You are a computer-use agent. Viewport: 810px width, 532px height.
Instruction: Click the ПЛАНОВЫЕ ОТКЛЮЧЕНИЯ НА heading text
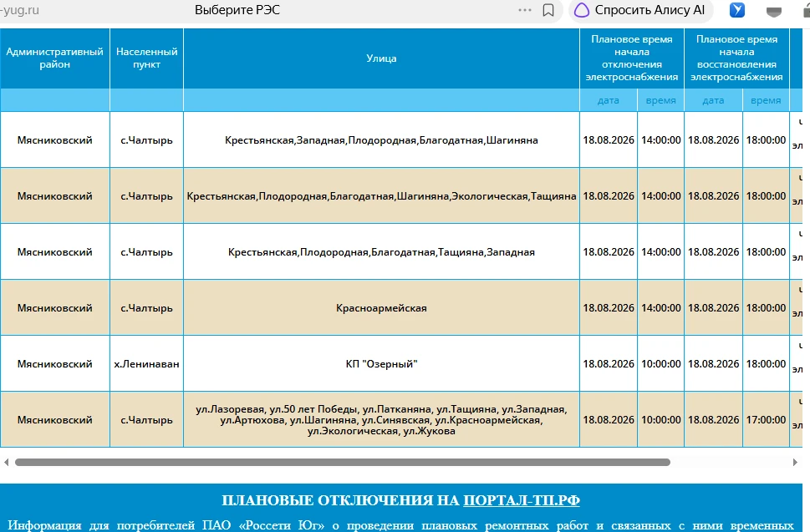(x=340, y=500)
